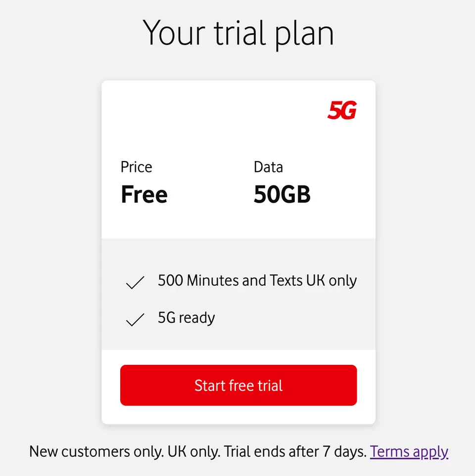Click the red 5G logo icon
Viewport: 475px width, 476px height.
[x=342, y=110]
